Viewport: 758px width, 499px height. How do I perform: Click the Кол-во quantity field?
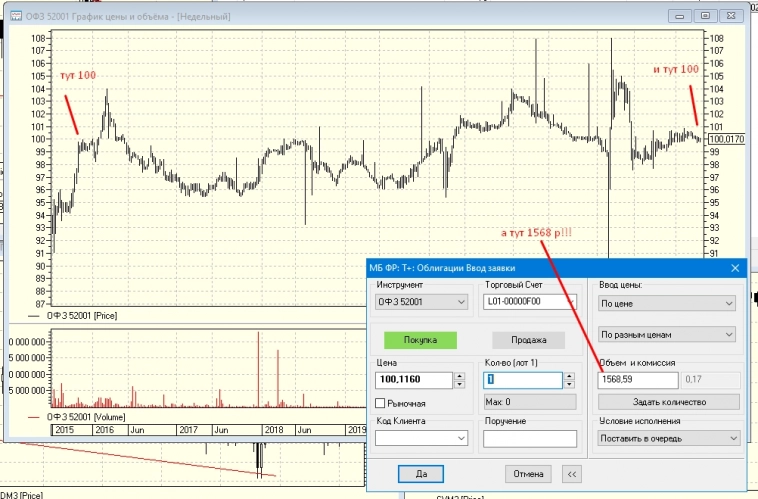pyautogui.click(x=523, y=380)
